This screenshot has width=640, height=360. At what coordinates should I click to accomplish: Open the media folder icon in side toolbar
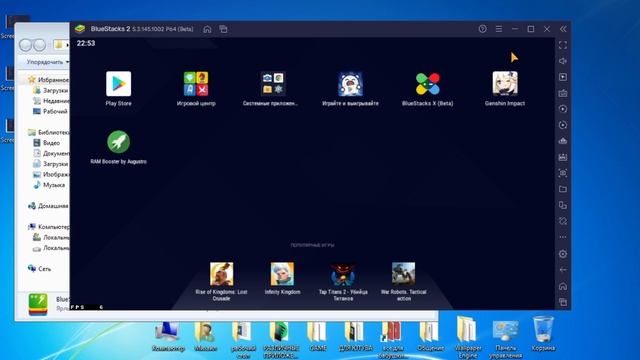563,189
